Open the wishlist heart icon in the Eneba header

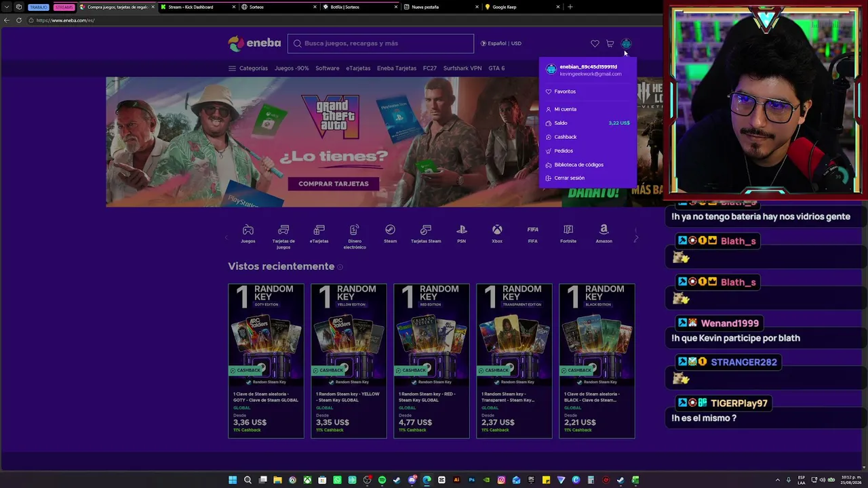pyautogui.click(x=595, y=43)
